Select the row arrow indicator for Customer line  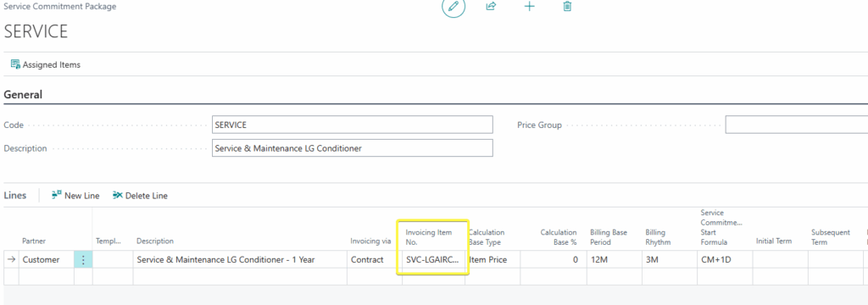[x=11, y=259]
